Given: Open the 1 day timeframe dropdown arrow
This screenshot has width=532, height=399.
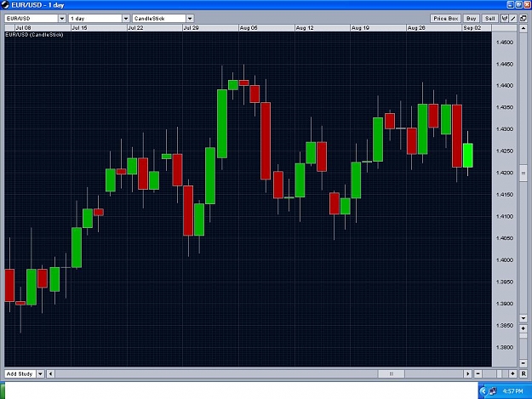Looking at the screenshot, I should point(126,19).
